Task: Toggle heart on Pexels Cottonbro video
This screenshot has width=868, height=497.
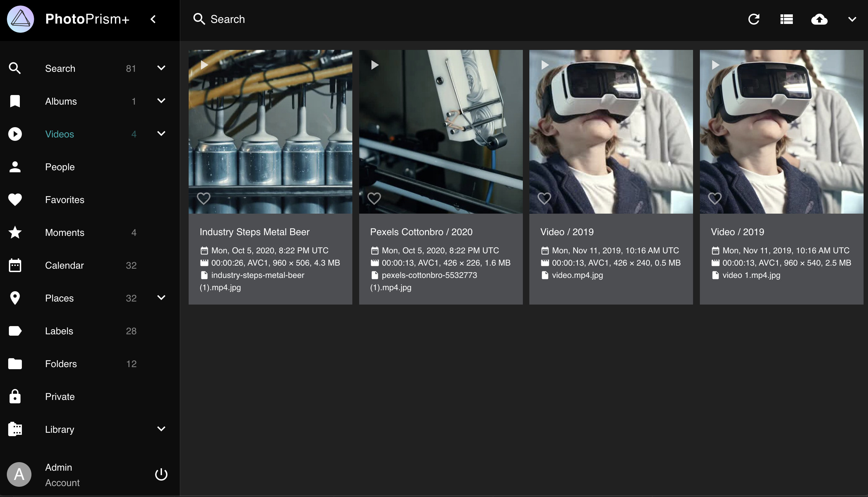Action: 374,198
